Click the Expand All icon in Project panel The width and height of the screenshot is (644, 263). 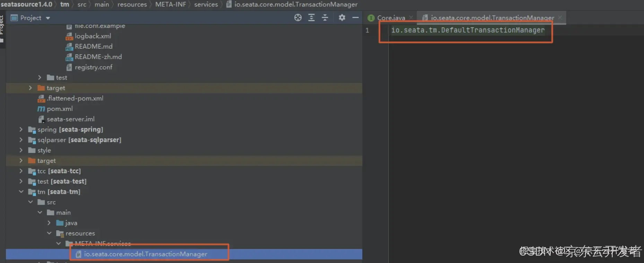311,18
